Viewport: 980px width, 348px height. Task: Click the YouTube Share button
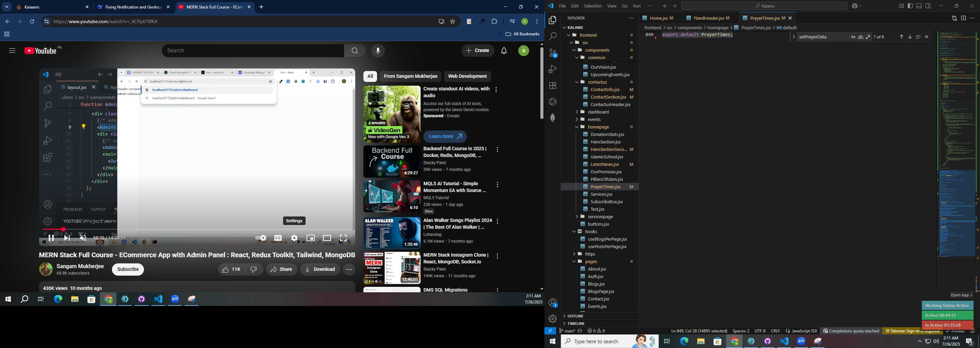click(x=281, y=270)
